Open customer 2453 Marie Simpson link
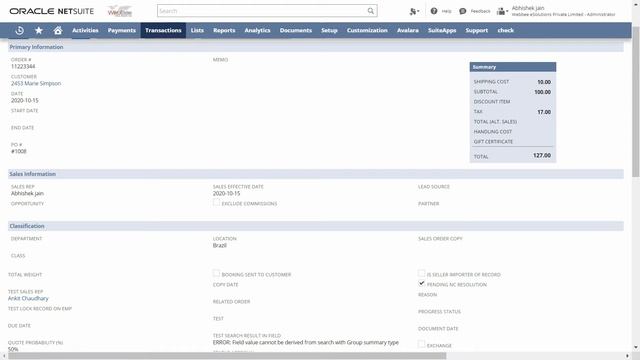Screen dimensions: 640x360 tap(36, 83)
